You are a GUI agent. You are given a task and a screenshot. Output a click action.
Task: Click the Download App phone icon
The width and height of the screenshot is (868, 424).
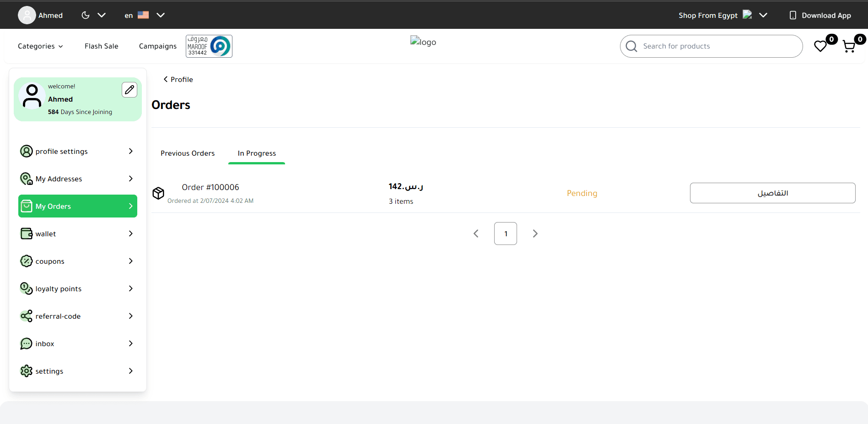pos(793,15)
